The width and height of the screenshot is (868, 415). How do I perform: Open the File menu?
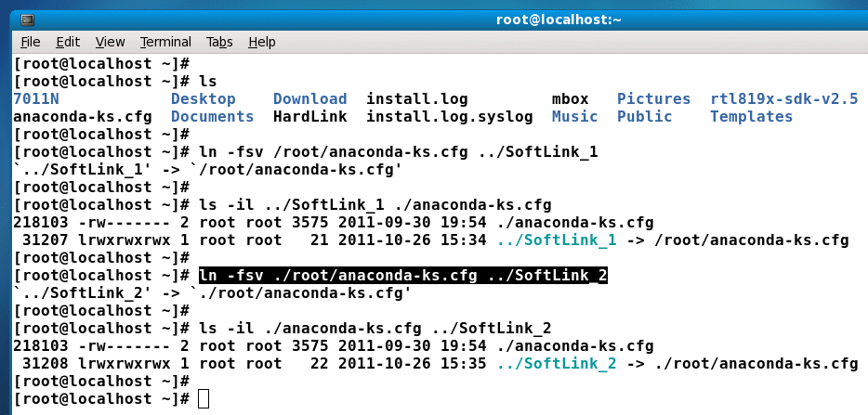pos(31,42)
